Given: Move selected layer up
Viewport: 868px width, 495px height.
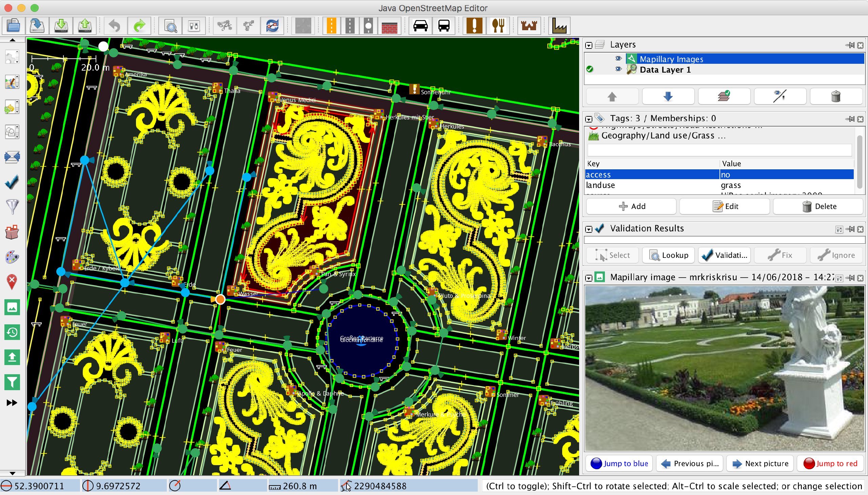Looking at the screenshot, I should 612,97.
